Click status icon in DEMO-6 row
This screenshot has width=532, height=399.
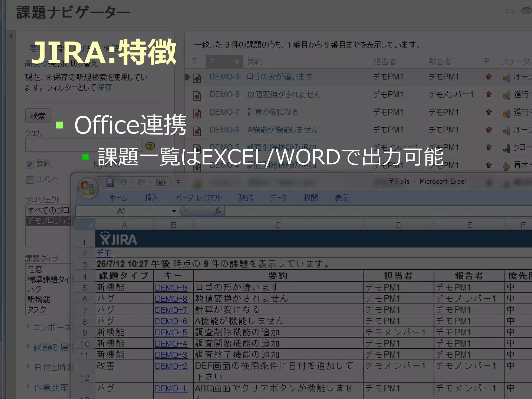pos(506,131)
